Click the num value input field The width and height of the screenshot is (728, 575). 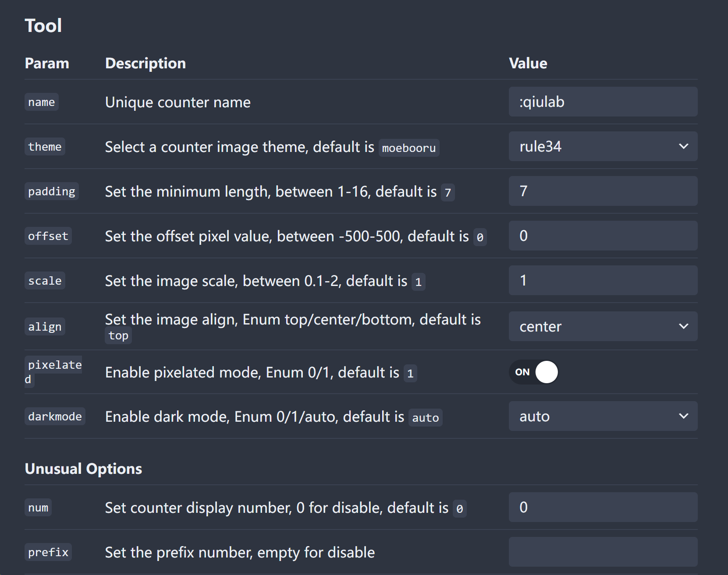click(603, 507)
